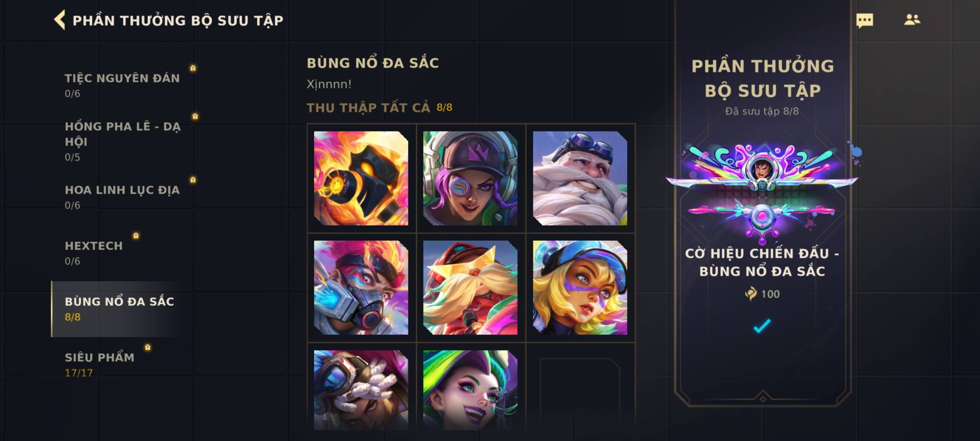Click the blue claimed checkmark
The width and height of the screenshot is (980, 441).
pos(762,325)
